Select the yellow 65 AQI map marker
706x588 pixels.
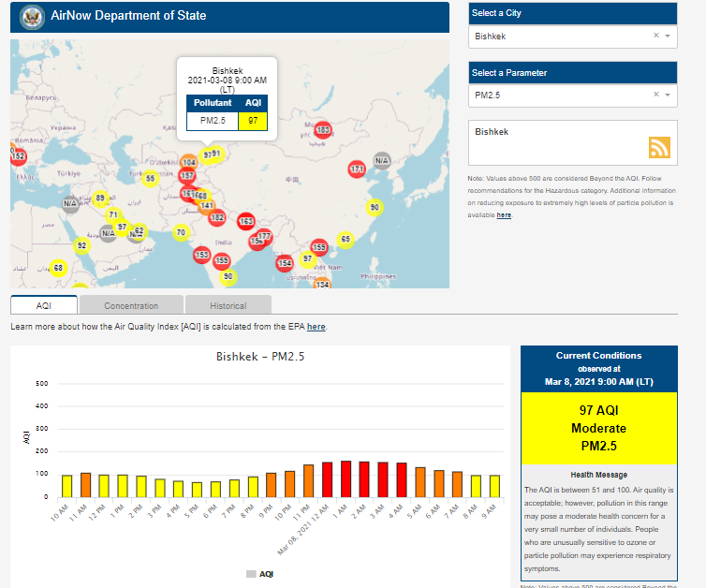346,240
